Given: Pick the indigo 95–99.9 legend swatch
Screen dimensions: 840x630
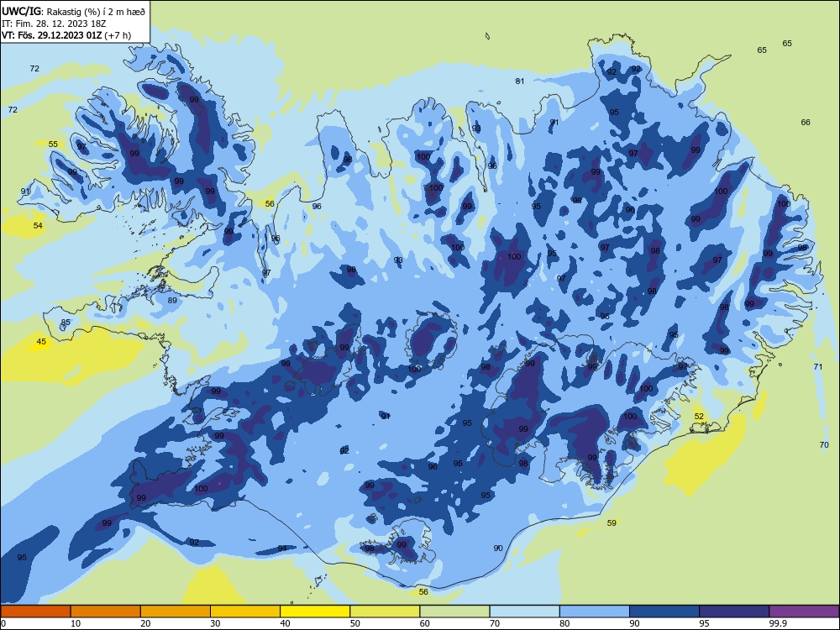Looking at the screenshot, I should (x=734, y=612).
